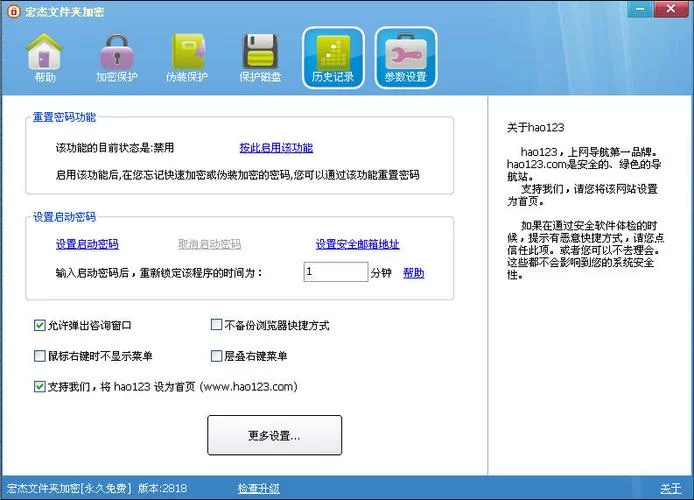Click the 设置启动密码 group box title

point(64,217)
